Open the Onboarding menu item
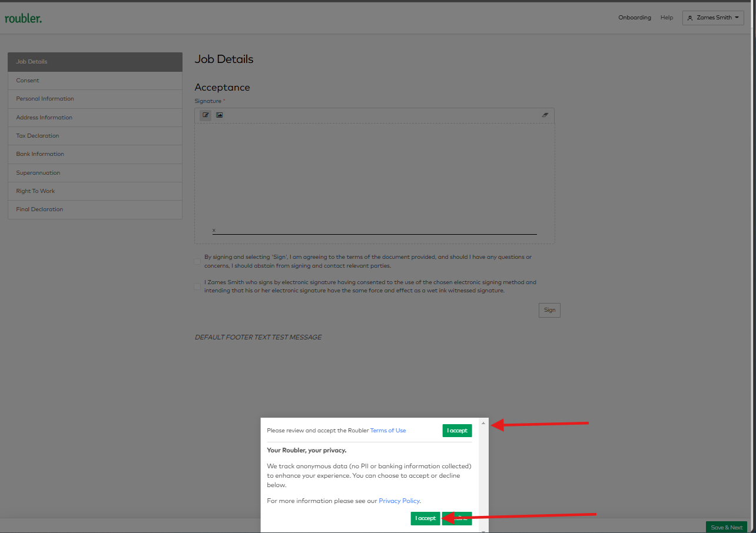This screenshot has height=533, width=756. click(x=634, y=18)
